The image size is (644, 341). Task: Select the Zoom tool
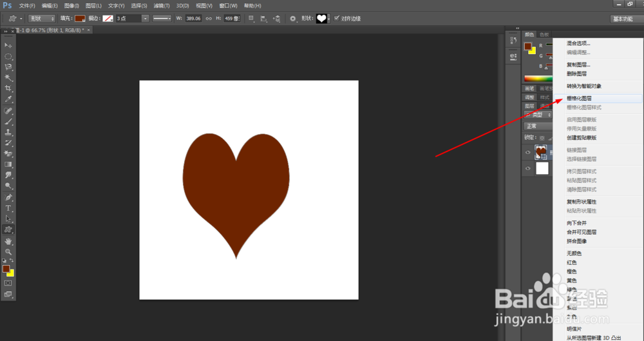click(x=8, y=252)
